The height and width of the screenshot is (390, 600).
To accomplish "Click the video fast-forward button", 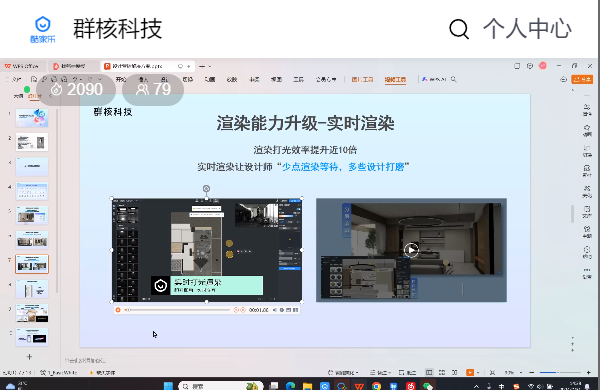I will 243,310.
